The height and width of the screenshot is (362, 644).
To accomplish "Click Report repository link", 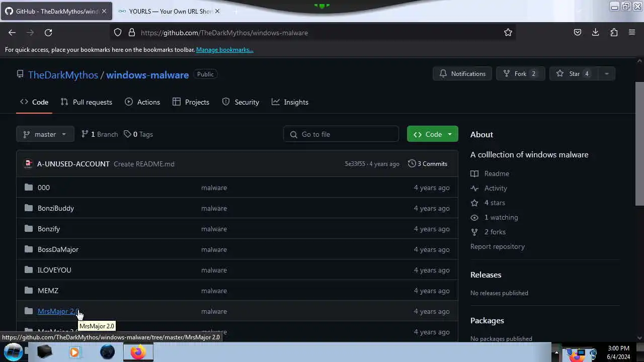I will pos(498,246).
